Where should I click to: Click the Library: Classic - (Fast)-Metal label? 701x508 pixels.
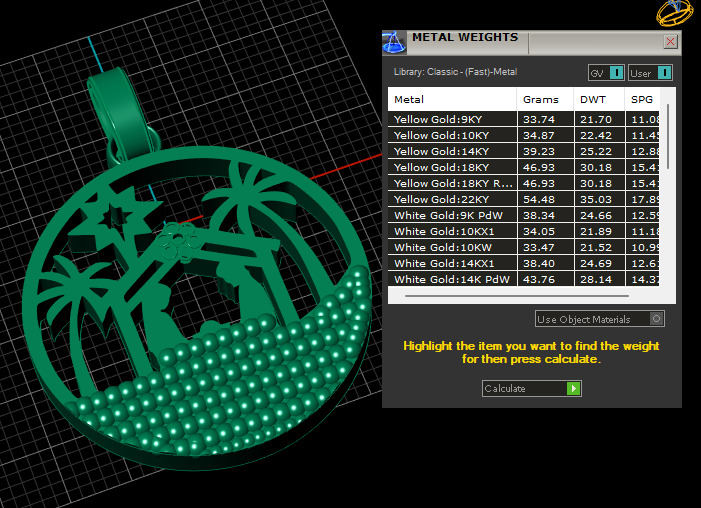(x=455, y=72)
